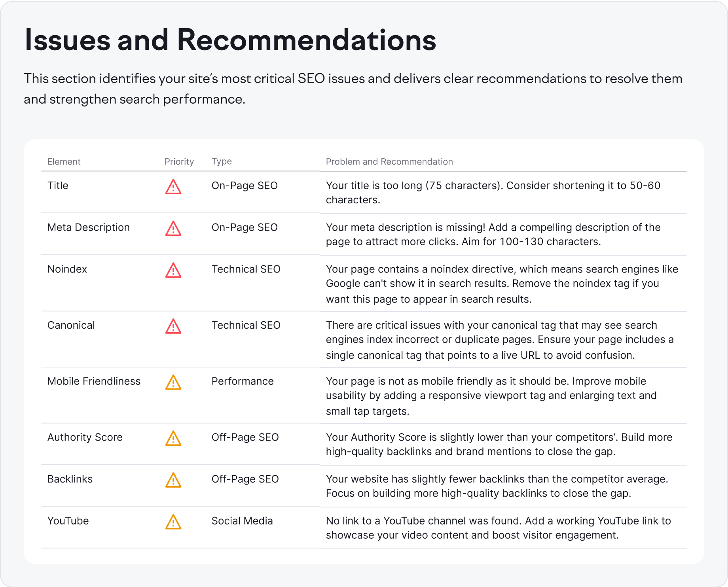This screenshot has width=728, height=587.
Task: Click the Mobile Friendliness orange warning icon
Action: pos(173,382)
